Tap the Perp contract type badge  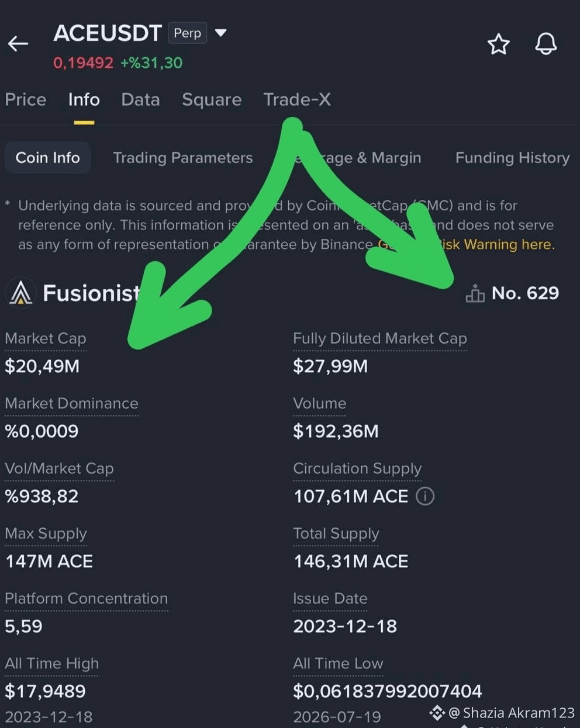tap(188, 33)
